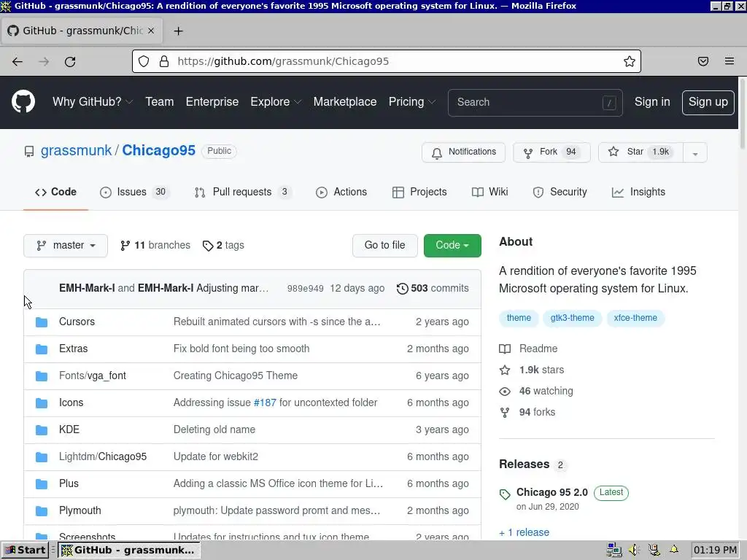Go back with the browser back arrow
Screen dimensions: 747x560
(18, 61)
